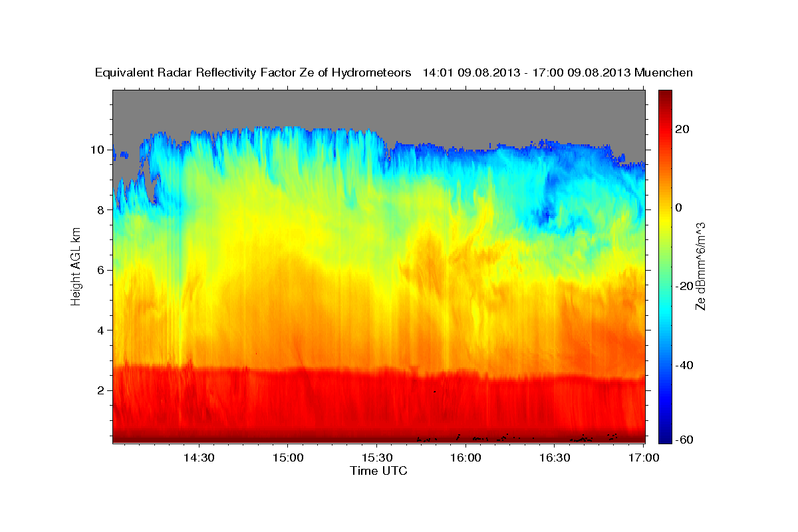This screenshot has height=532, width=798.
Task: Pick the yellow region of the colorbar
Action: [x=665, y=219]
